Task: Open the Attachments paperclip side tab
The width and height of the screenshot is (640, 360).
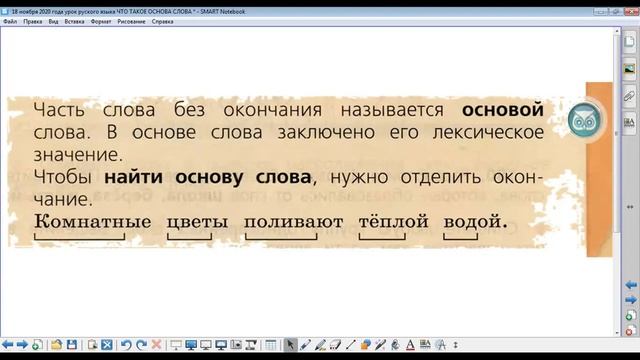Action: click(x=629, y=96)
